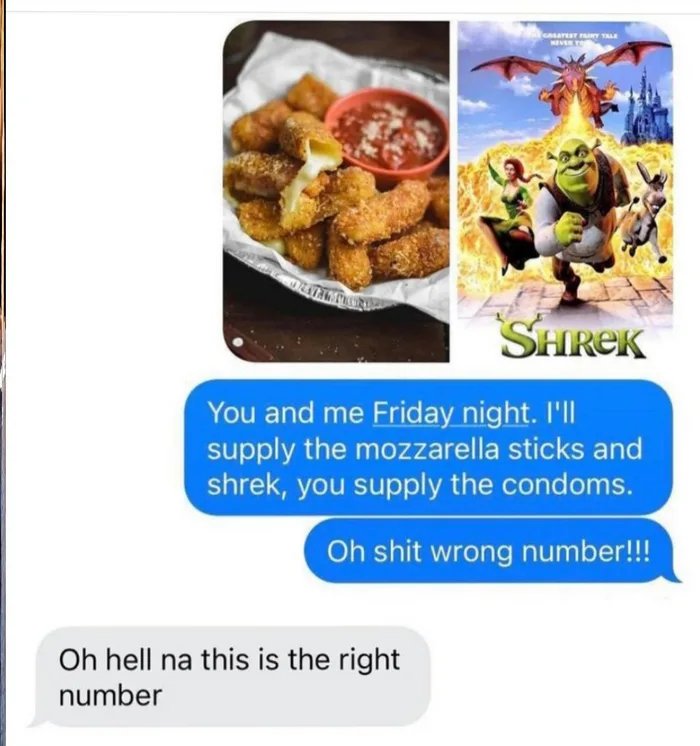Click the foil tray edge in food photo
The height and width of the screenshot is (746, 700).
point(333,295)
